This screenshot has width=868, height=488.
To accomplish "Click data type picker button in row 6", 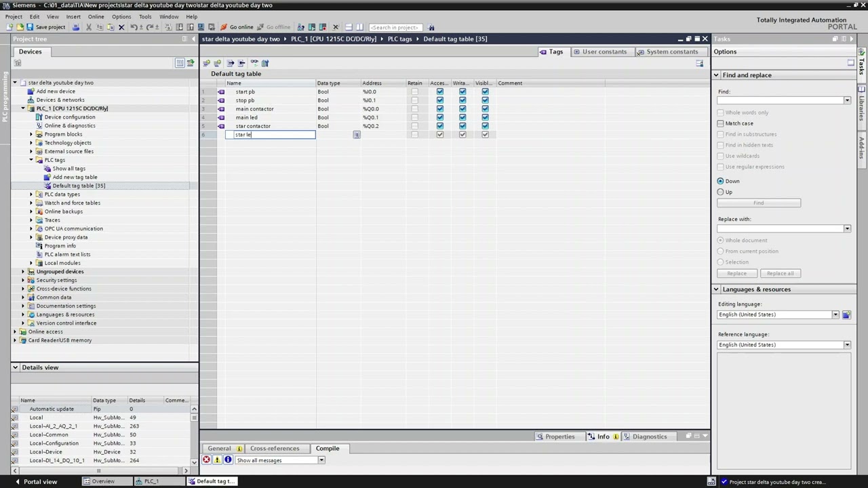I will 357,135.
